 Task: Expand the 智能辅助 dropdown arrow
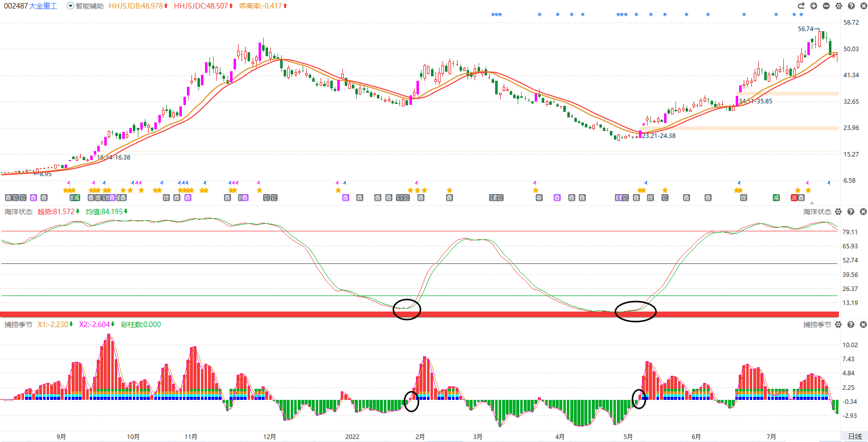click(x=70, y=6)
